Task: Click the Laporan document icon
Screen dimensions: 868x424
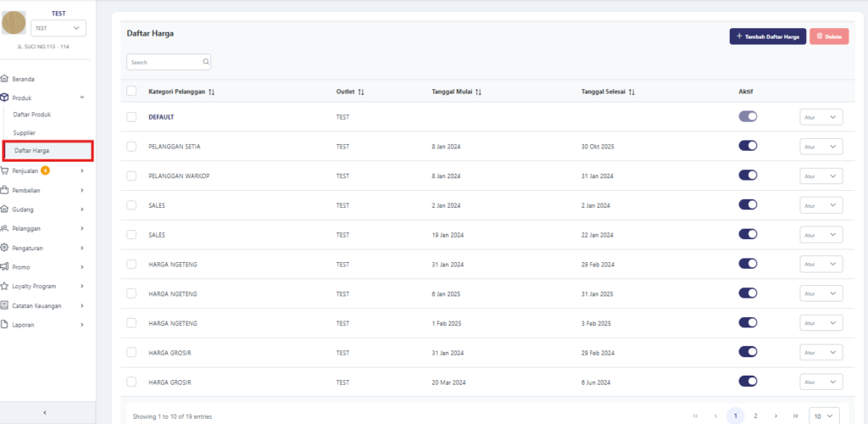Action: click(5, 325)
